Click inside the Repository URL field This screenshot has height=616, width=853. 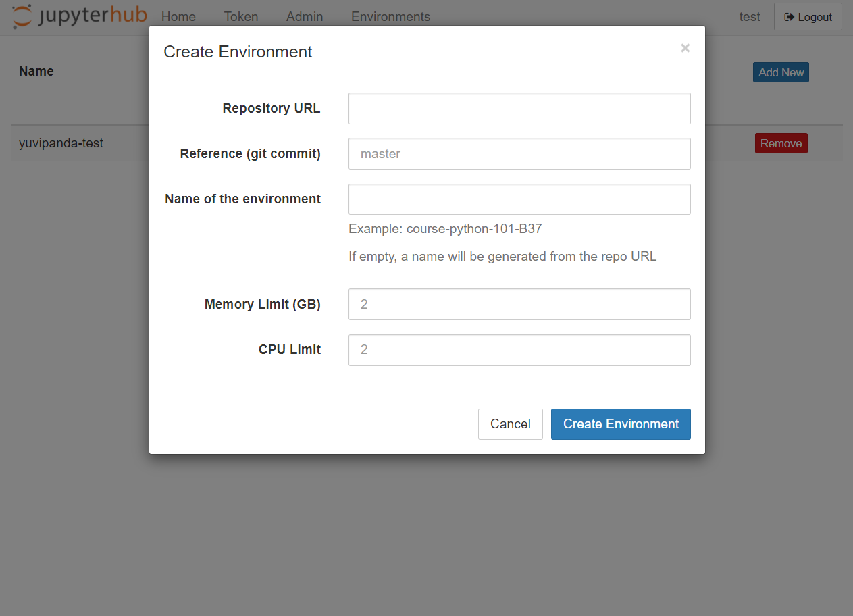tap(519, 108)
